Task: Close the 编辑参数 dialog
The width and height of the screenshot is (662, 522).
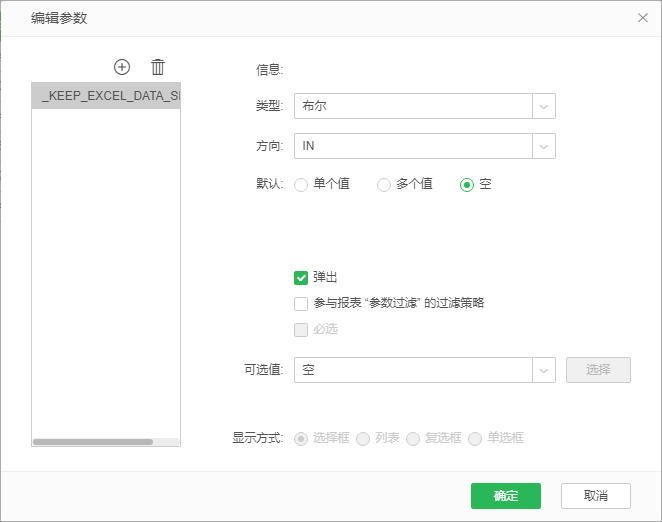Action: click(643, 18)
